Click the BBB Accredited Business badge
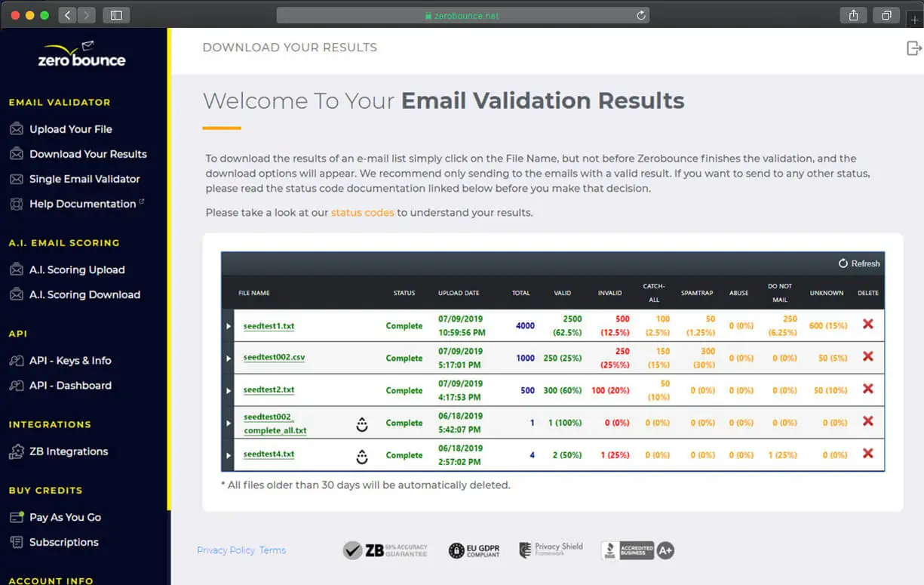924x585 pixels. pyautogui.click(x=637, y=550)
